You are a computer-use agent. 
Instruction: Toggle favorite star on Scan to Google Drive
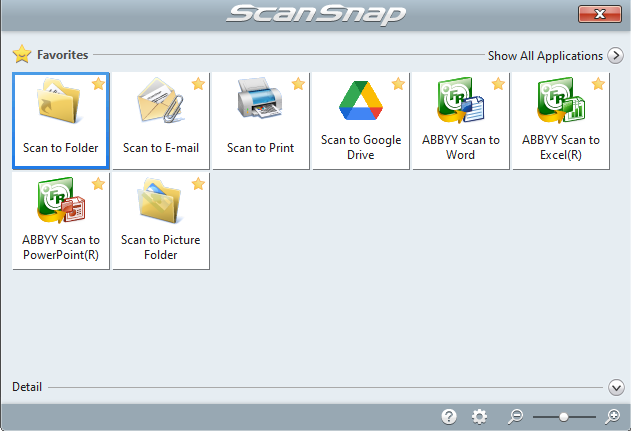398,84
